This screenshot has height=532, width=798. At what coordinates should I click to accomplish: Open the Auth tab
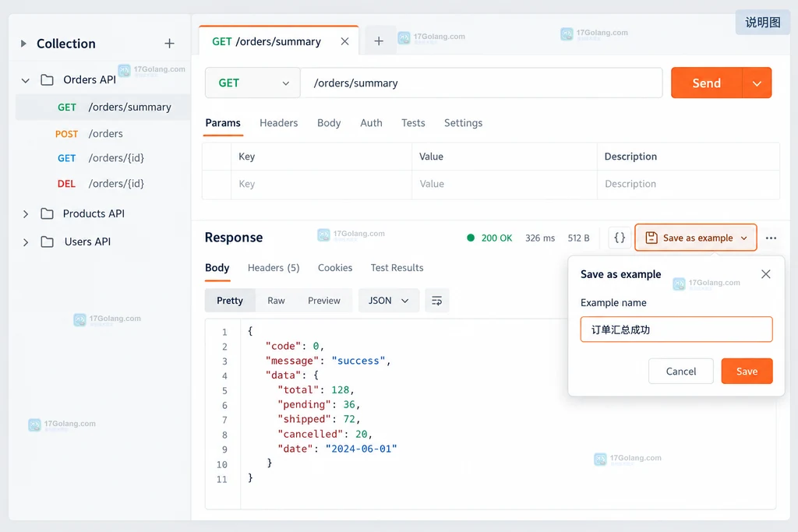pyautogui.click(x=371, y=123)
